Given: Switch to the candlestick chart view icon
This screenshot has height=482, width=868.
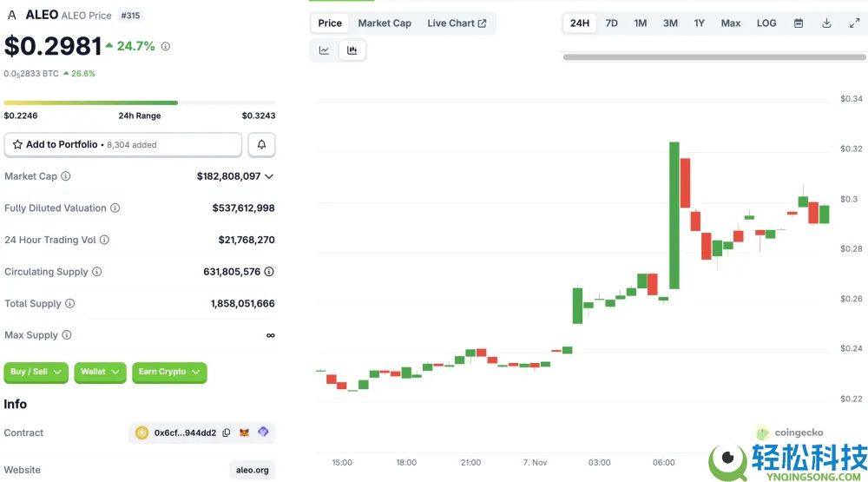Looking at the screenshot, I should [x=352, y=50].
